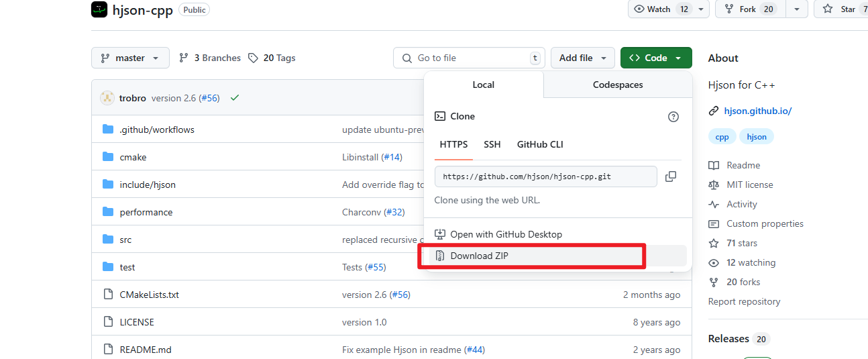Click the link icon beside hjson.github.io

(714, 111)
